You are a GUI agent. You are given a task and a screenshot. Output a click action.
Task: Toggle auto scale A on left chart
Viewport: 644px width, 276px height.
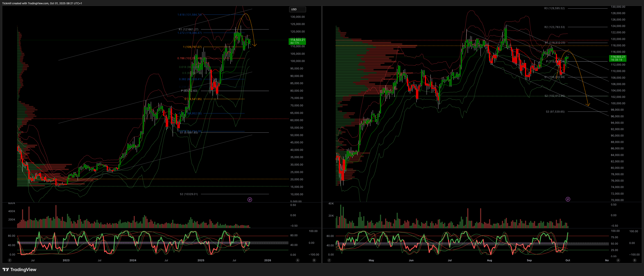pos(297,260)
